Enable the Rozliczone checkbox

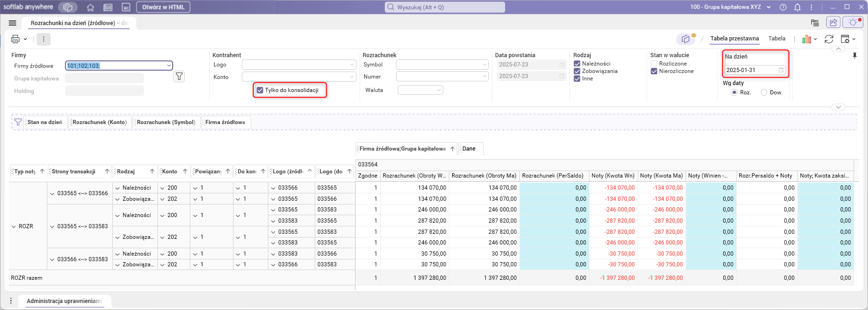(x=654, y=64)
